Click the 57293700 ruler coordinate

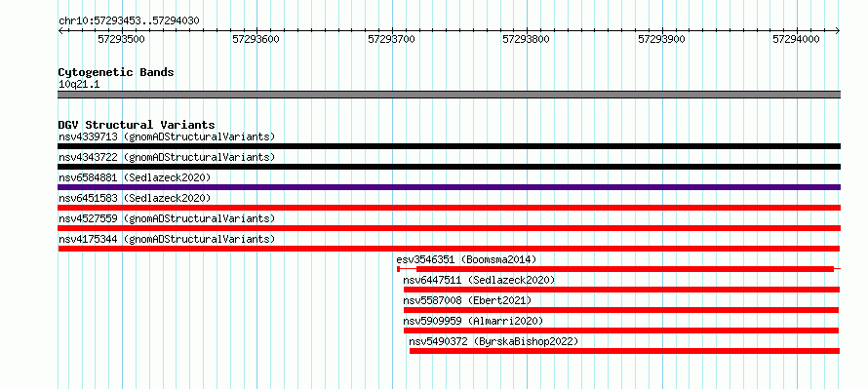coord(391,39)
